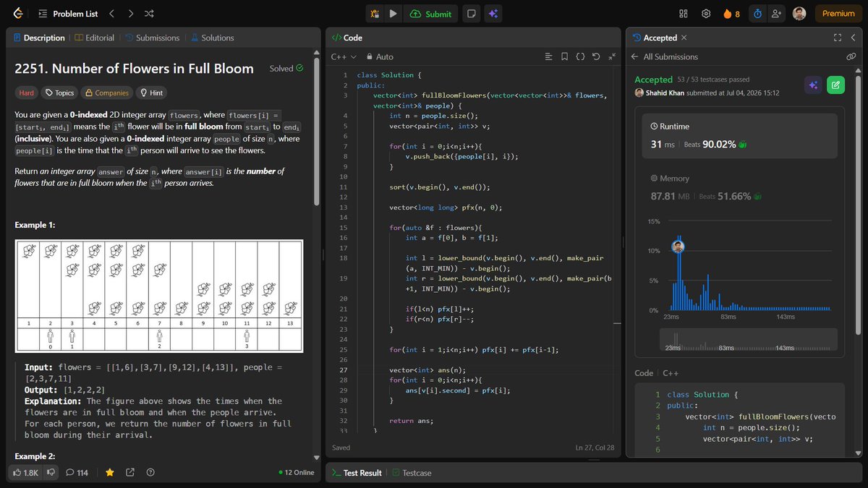Go to the next problem arrow
This screenshot has height=488, width=868.
click(x=130, y=13)
